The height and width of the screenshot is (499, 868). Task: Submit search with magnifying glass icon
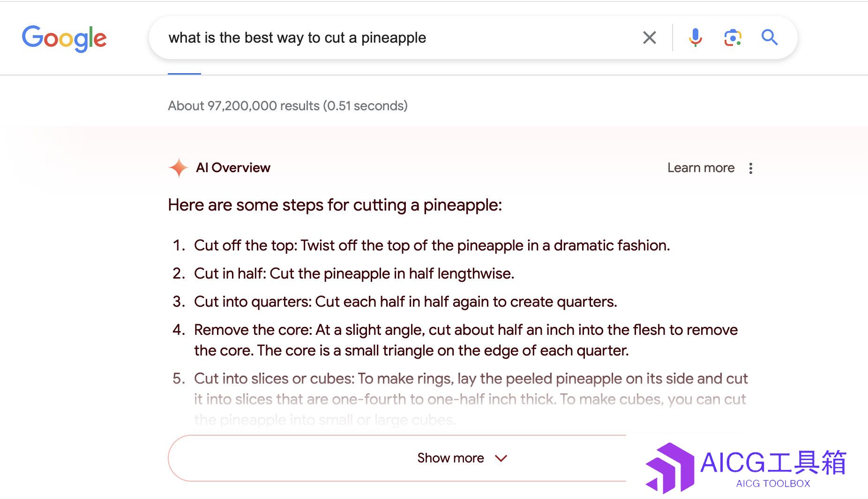click(770, 38)
